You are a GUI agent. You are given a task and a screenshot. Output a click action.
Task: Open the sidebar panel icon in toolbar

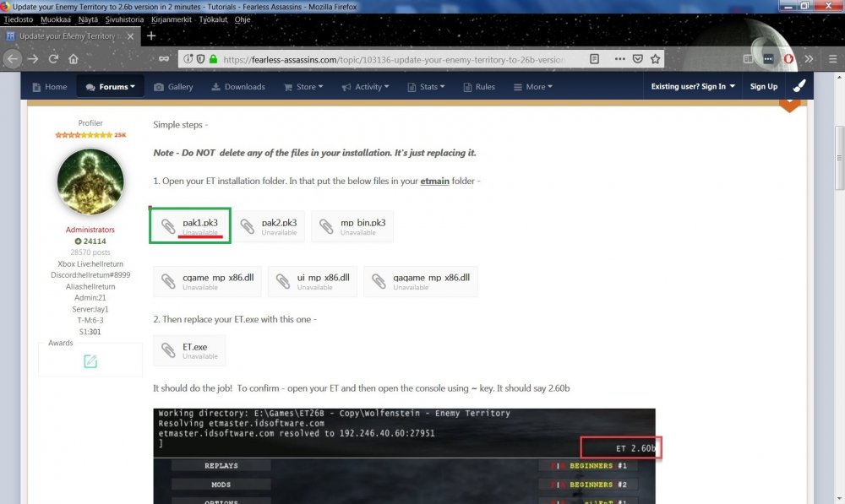point(748,59)
